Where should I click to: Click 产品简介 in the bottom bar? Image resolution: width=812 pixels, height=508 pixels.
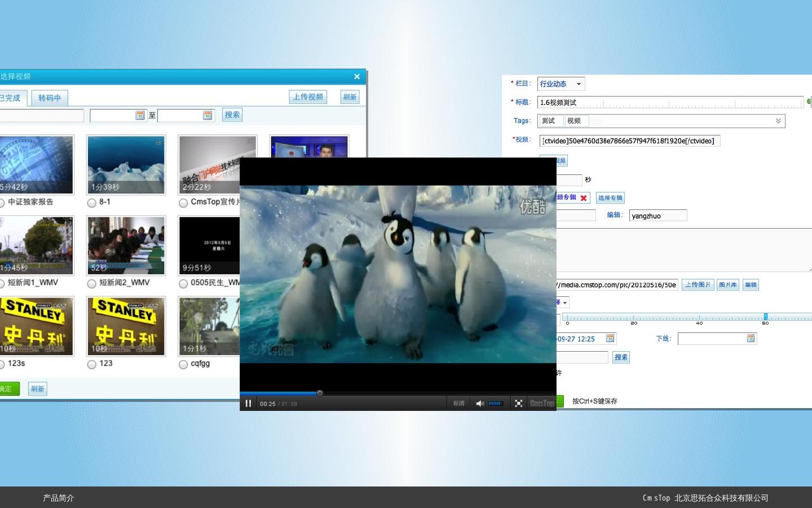click(59, 498)
